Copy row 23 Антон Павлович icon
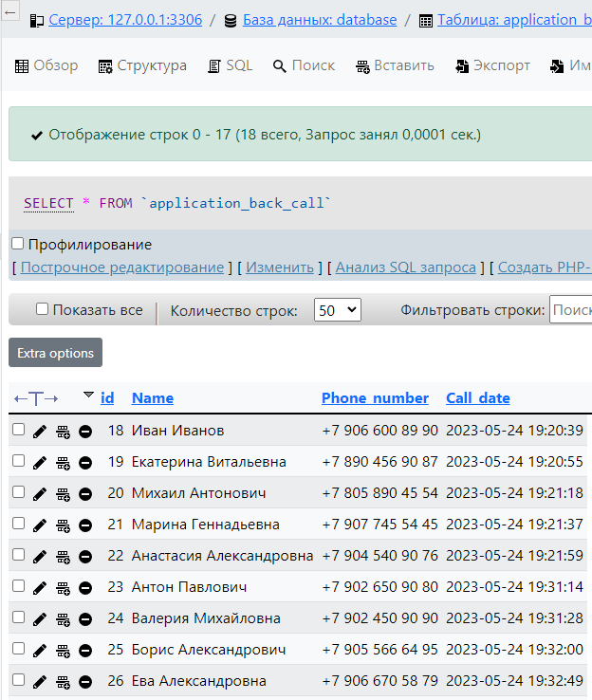Screen dimensions: 592x700 (x=63, y=588)
